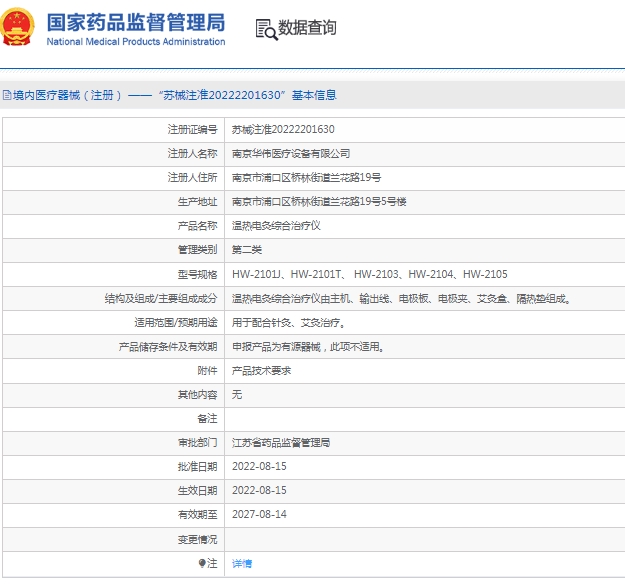
Task: Click the 注册人名称 label
Action: [x=192, y=153]
